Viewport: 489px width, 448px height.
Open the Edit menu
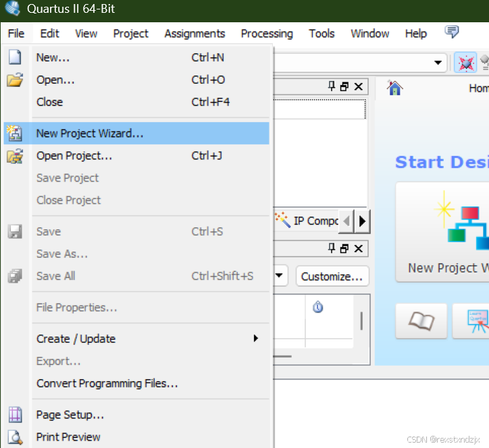coord(49,33)
